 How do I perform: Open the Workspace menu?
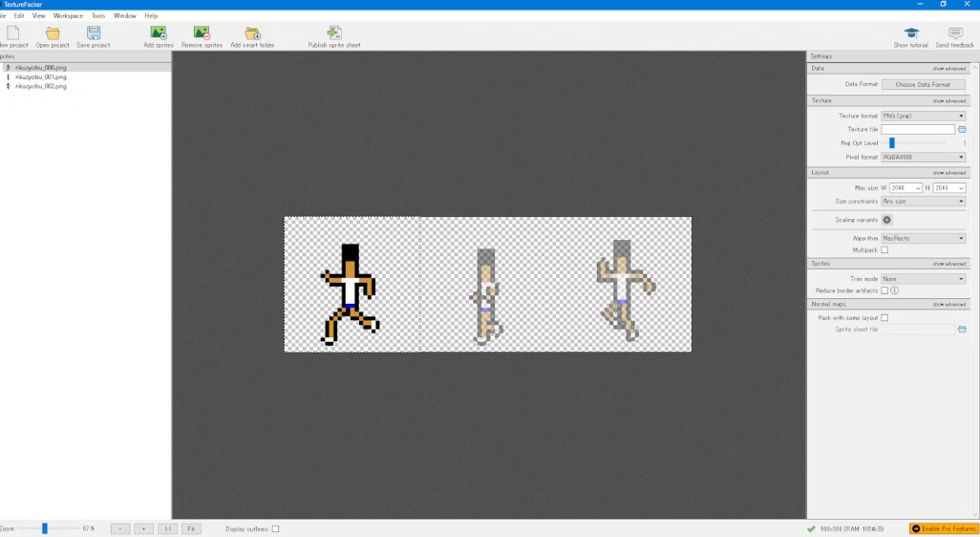click(x=68, y=16)
